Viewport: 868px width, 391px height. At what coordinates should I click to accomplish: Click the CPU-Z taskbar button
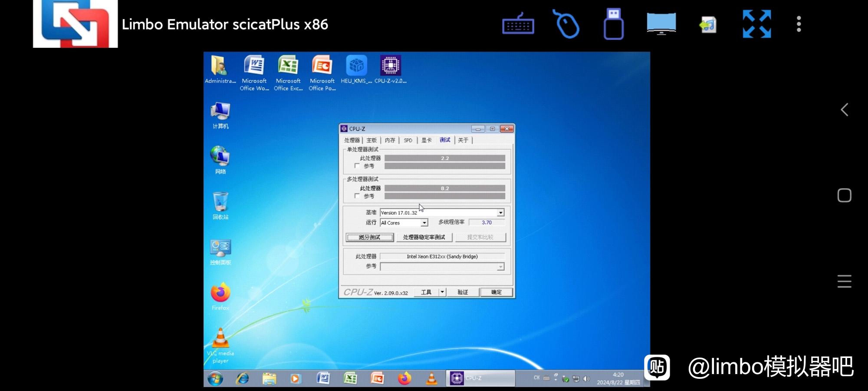[480, 378]
